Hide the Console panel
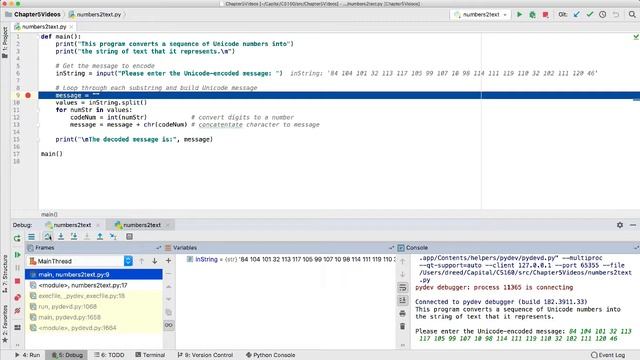The height and width of the screenshot is (360, 640). click(x=636, y=248)
